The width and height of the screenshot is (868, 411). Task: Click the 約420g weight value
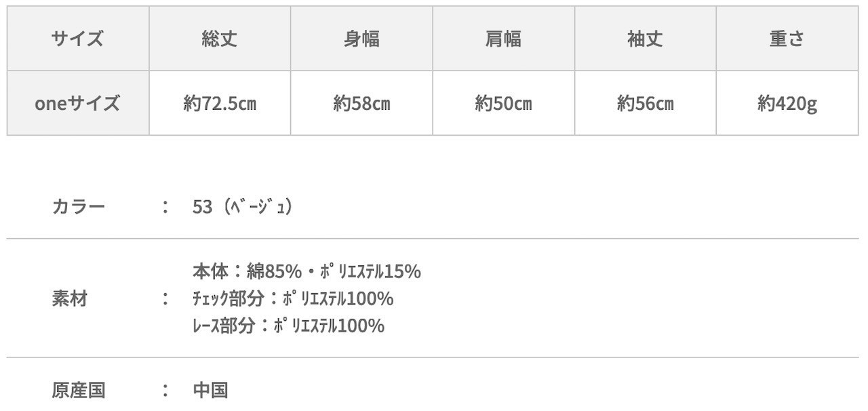[787, 104]
